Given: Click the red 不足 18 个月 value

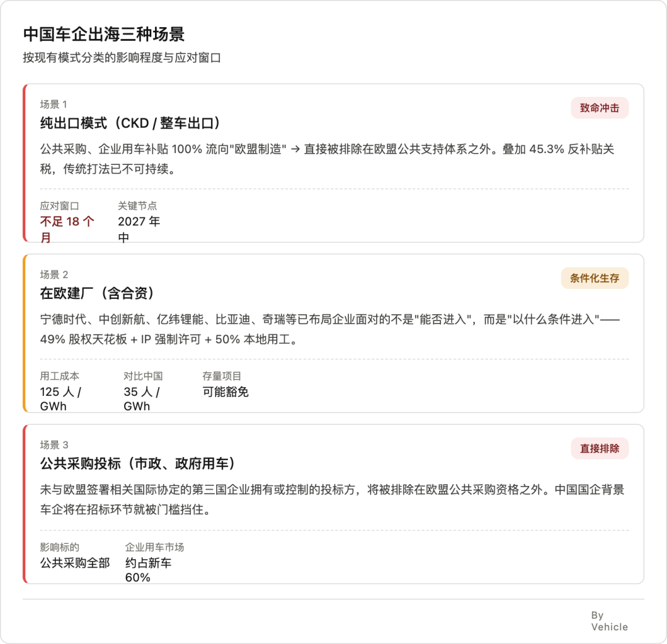Looking at the screenshot, I should pyautogui.click(x=67, y=229).
